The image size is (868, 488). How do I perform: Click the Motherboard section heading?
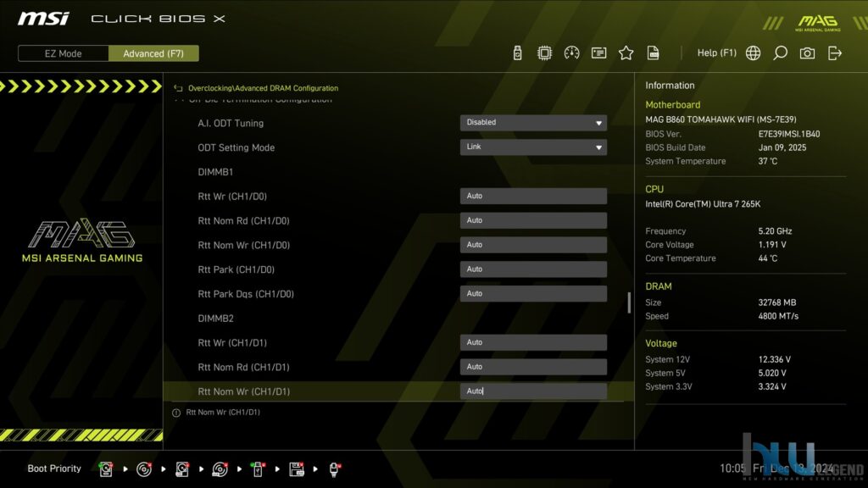coord(672,104)
